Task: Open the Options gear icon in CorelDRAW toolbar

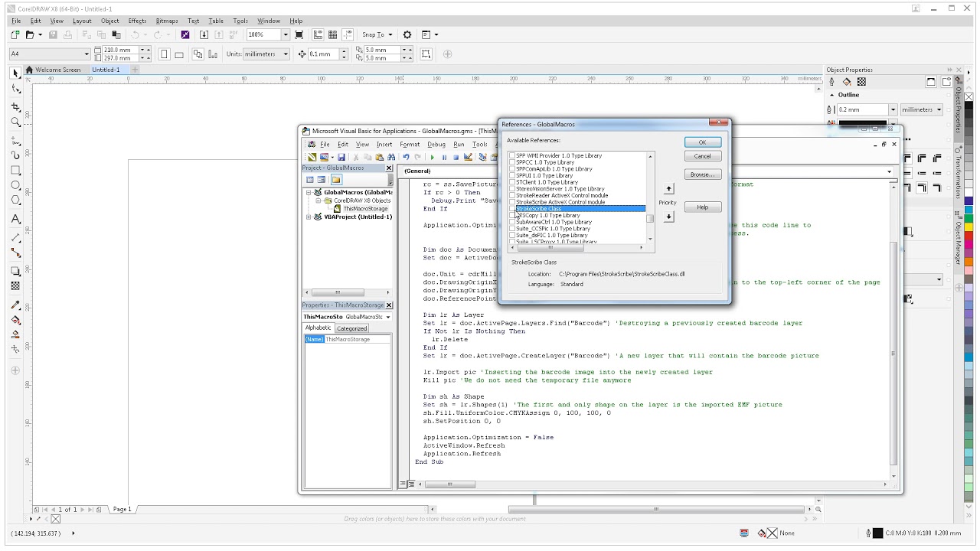Action: point(407,34)
